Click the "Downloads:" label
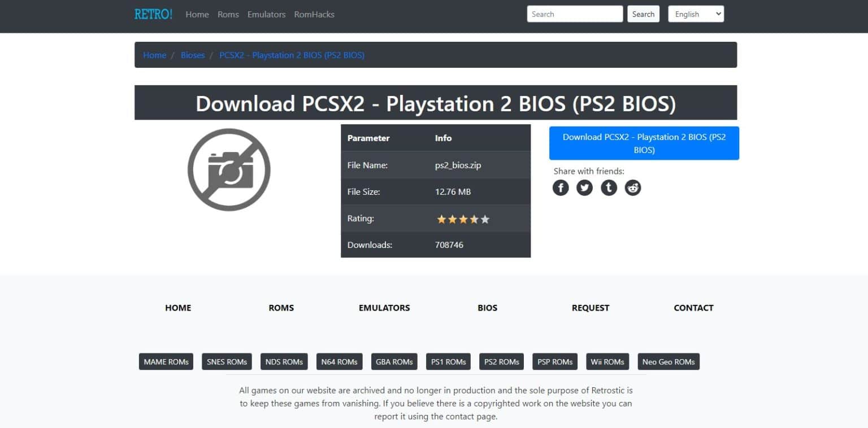The height and width of the screenshot is (428, 868). tap(370, 245)
